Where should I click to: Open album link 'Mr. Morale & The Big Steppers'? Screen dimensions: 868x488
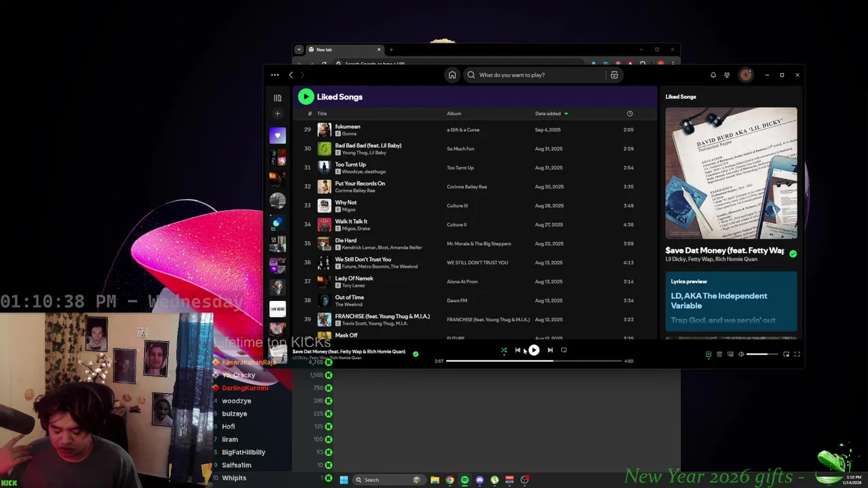pyautogui.click(x=479, y=244)
